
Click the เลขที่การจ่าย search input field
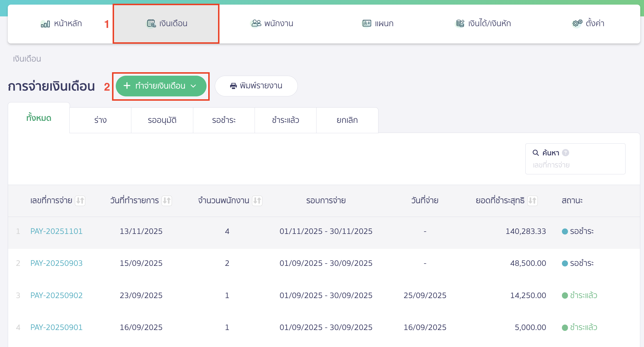575,165
